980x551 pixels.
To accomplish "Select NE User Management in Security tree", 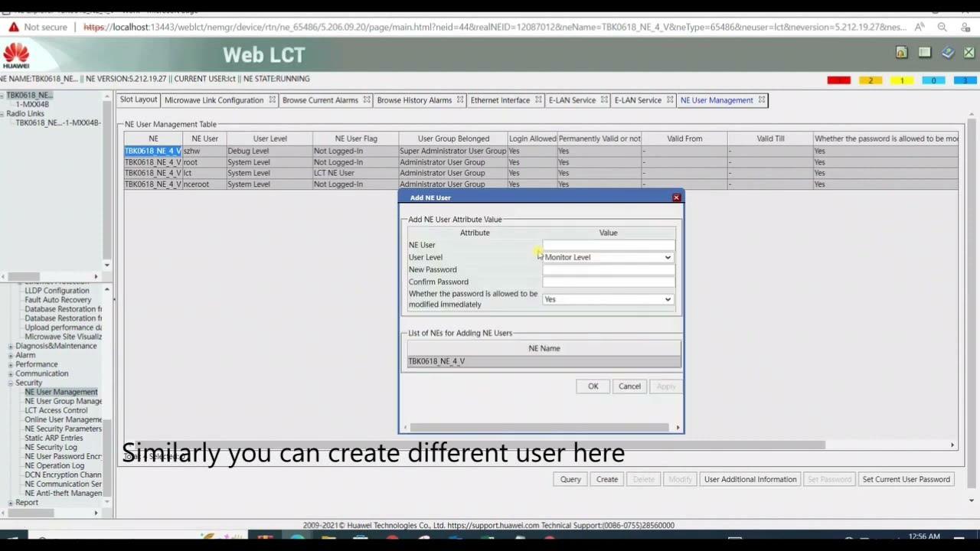I will (60, 392).
